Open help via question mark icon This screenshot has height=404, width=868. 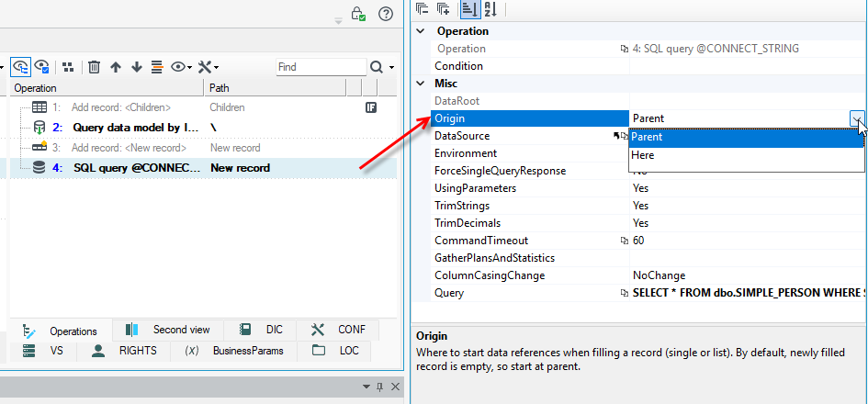(x=386, y=13)
